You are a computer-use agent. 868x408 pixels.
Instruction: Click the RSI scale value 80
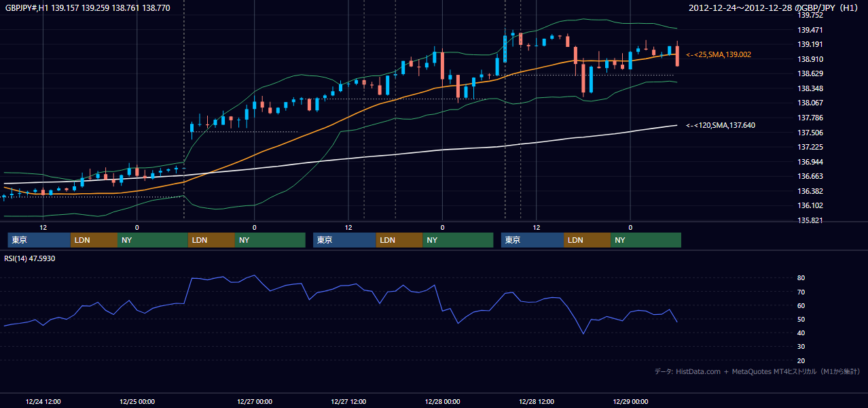(801, 278)
